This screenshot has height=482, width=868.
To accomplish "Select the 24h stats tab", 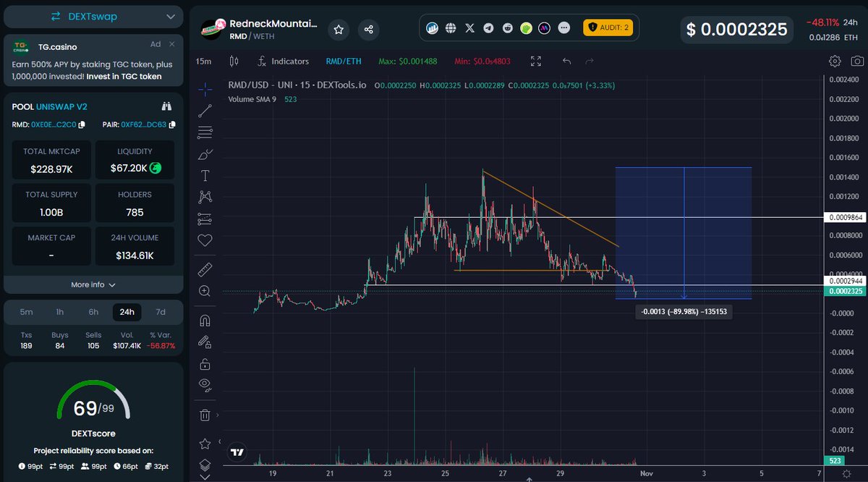I will (127, 312).
